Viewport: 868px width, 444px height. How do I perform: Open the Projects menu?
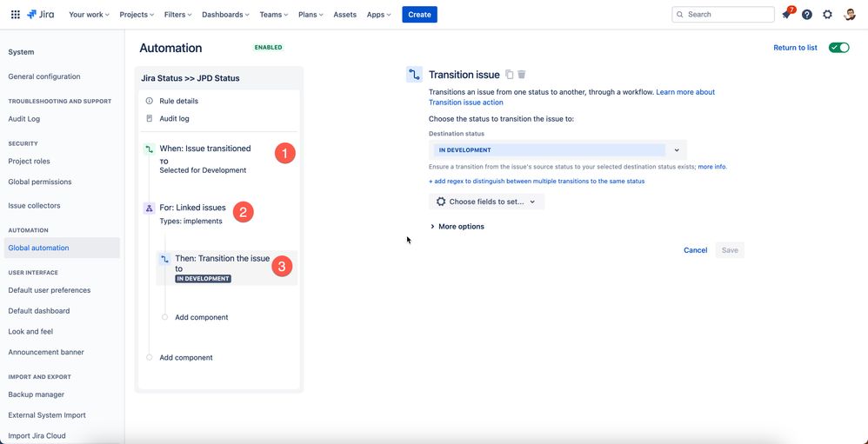pyautogui.click(x=137, y=15)
